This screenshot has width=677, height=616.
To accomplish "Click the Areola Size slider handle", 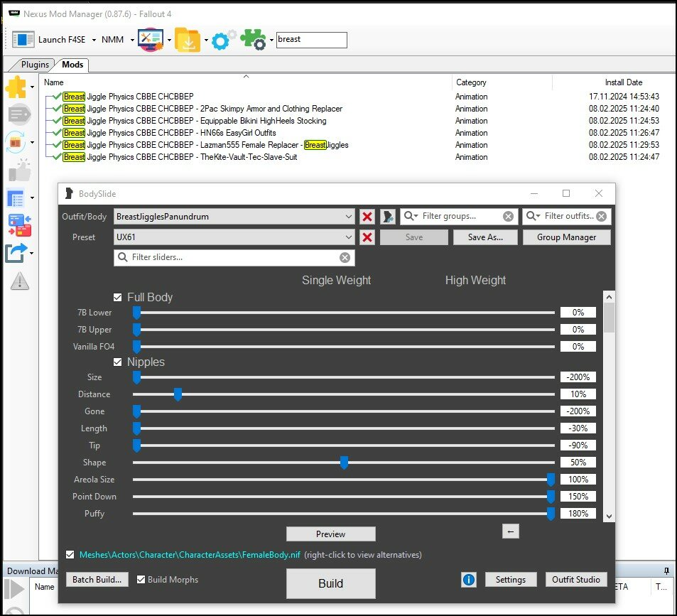I will [x=551, y=480].
